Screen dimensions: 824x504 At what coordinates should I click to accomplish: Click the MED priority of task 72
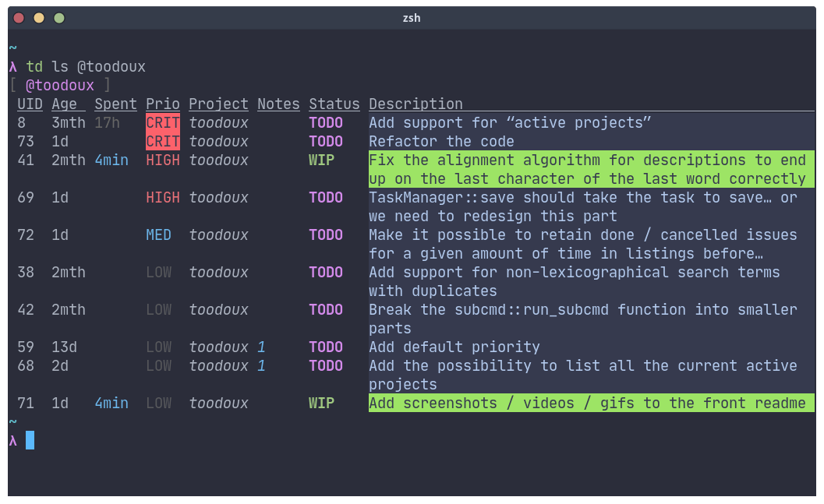click(158, 234)
